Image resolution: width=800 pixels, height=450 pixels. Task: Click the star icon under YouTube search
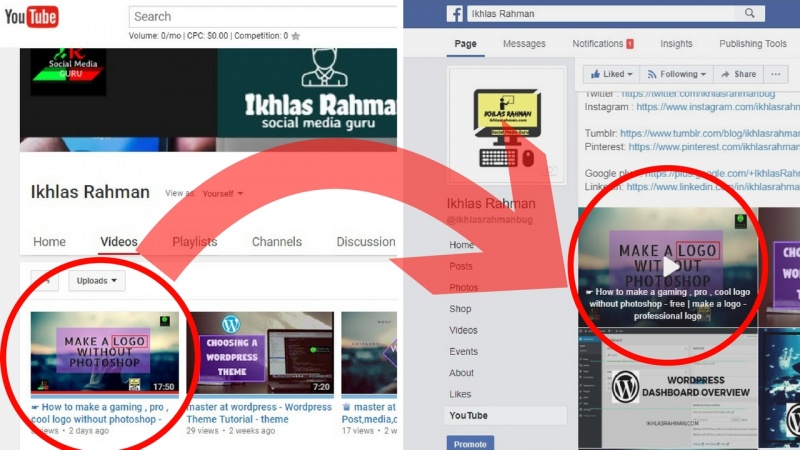(295, 36)
